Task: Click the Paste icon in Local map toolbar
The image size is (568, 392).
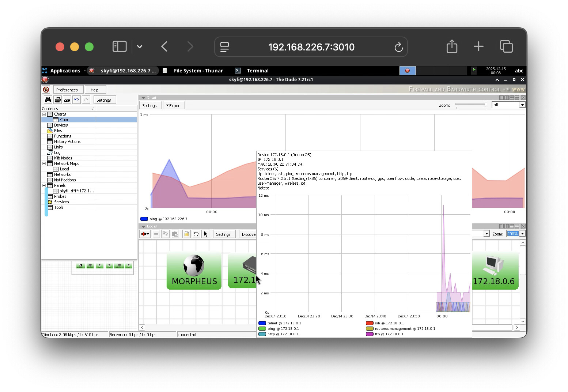Action: tap(175, 234)
